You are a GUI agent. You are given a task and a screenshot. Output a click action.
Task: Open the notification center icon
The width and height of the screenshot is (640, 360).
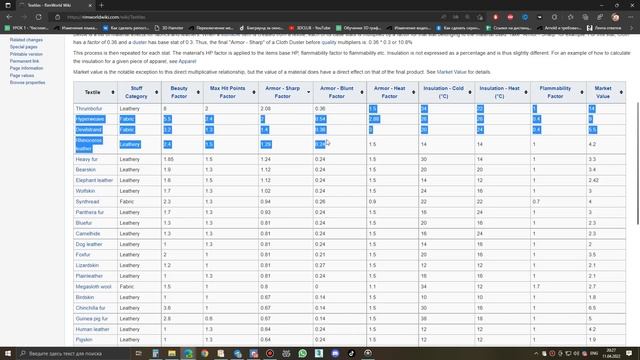tap(629, 353)
